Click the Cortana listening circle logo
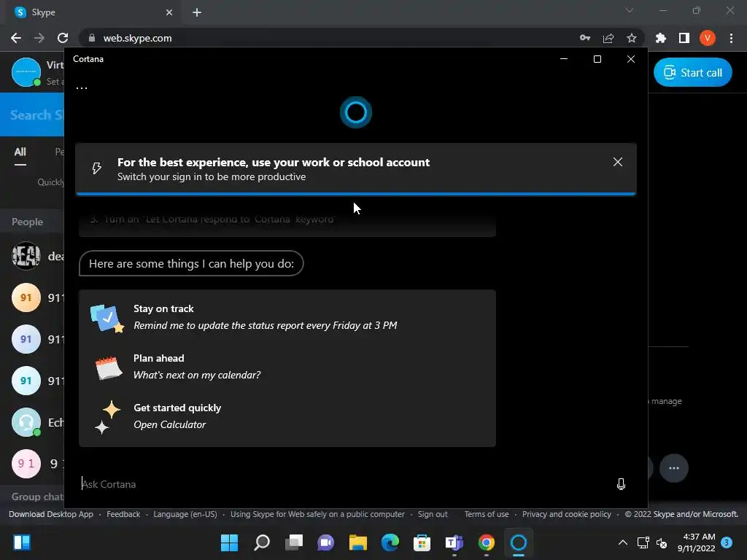 tap(356, 112)
